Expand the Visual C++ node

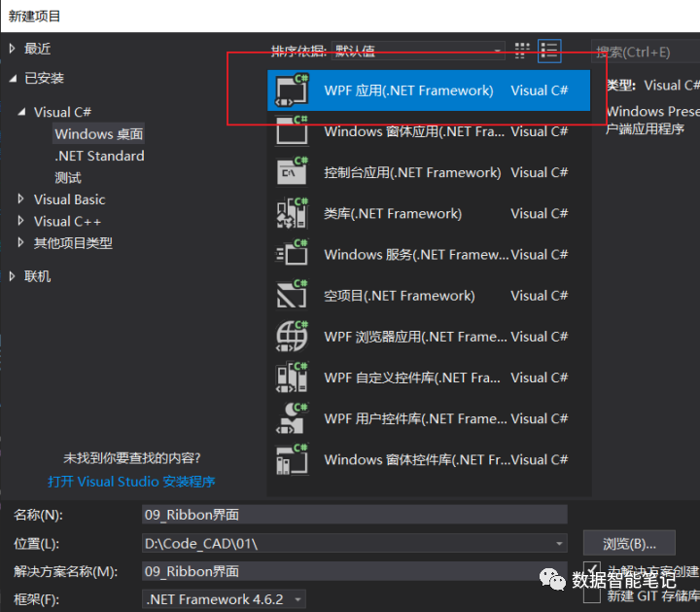tap(20, 220)
